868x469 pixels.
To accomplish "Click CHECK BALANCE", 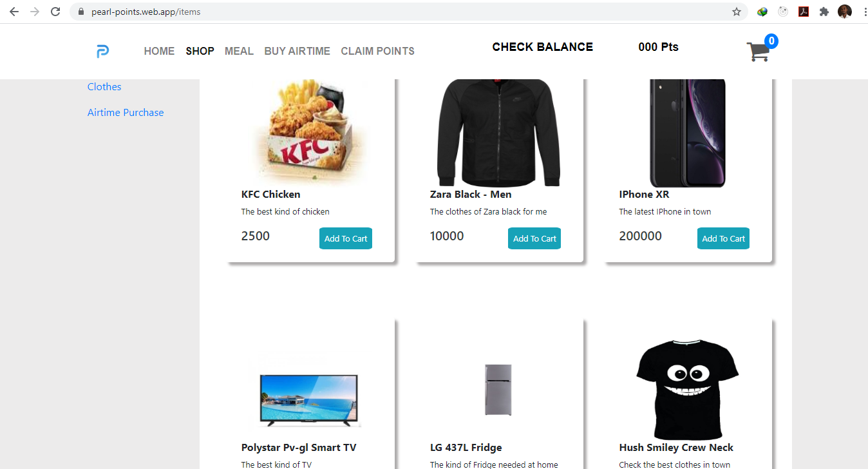I will click(x=542, y=47).
